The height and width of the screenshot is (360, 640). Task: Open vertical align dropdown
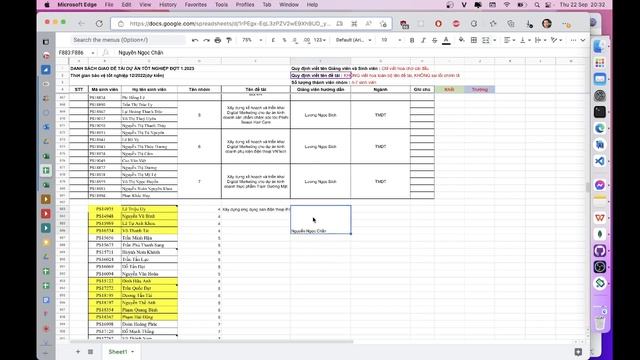(525, 40)
